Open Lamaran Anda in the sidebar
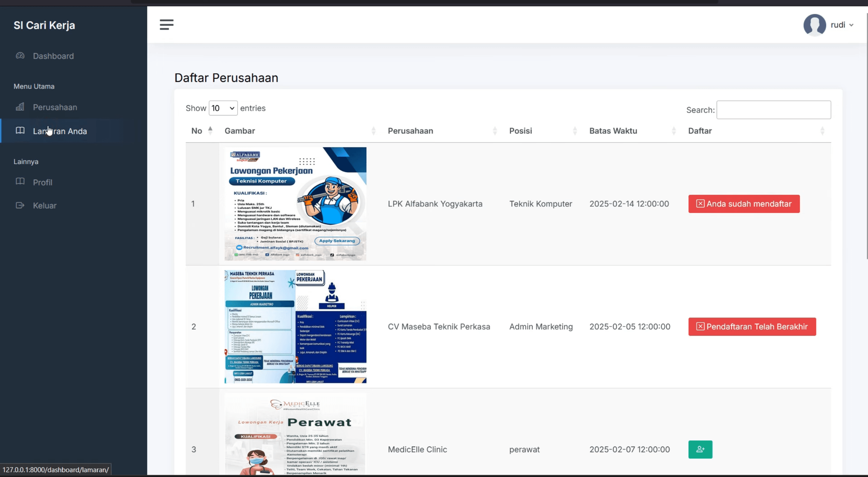Image resolution: width=868 pixels, height=477 pixels. 60,131
